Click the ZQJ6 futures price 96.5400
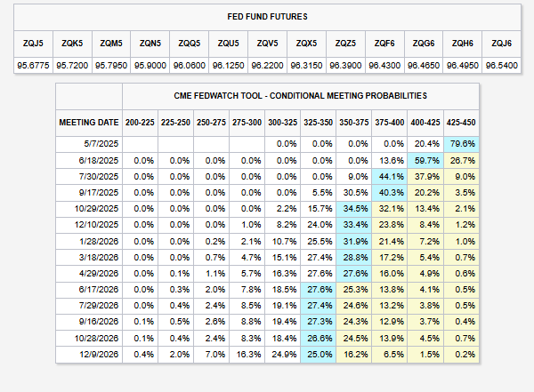This screenshot has height=392, width=534. [x=502, y=66]
